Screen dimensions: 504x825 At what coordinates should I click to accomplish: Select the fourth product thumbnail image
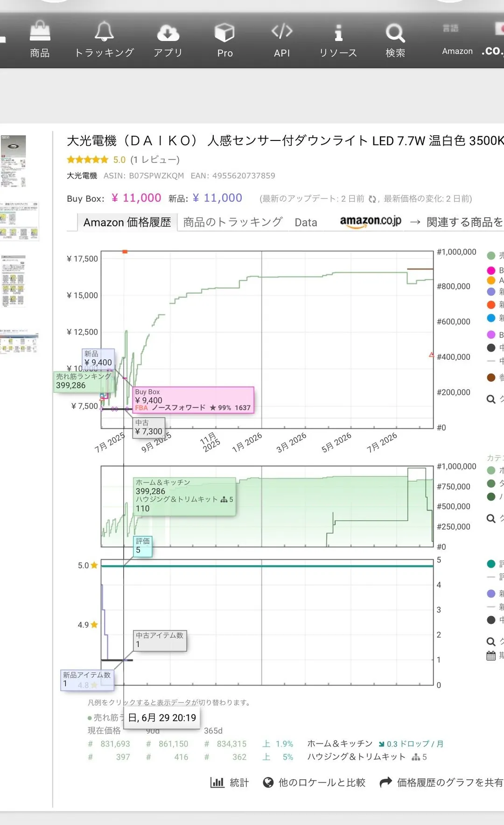pos(19,341)
